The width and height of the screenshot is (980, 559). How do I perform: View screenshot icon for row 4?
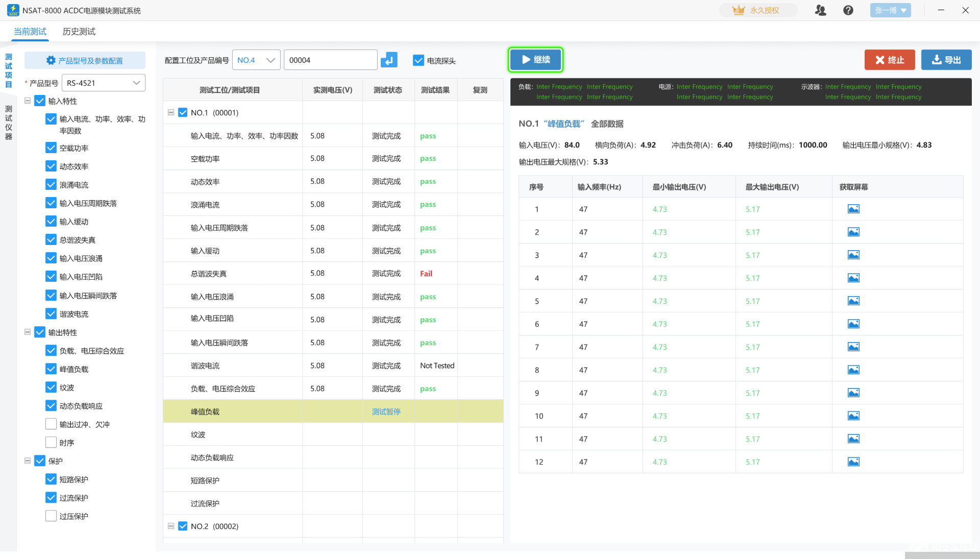(853, 278)
